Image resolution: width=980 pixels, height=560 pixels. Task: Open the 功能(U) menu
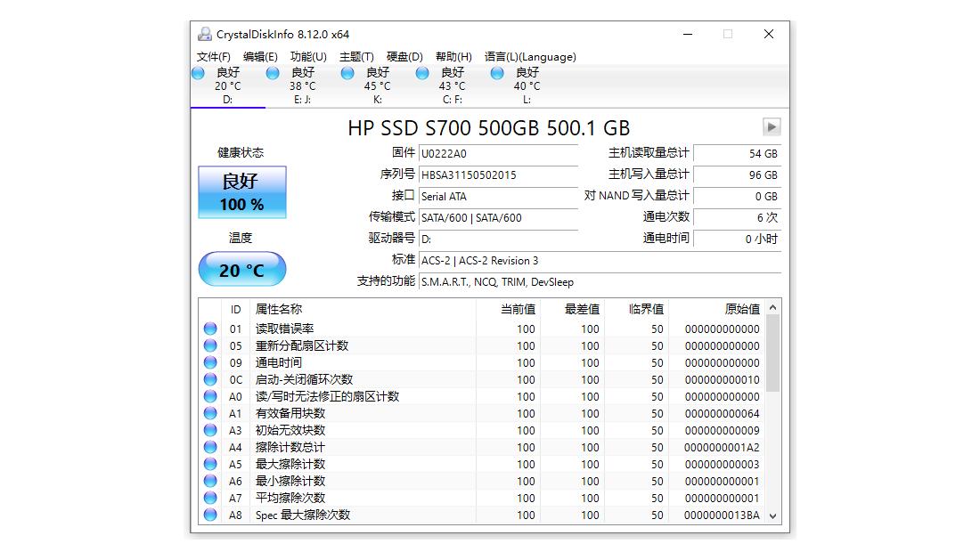pos(306,56)
